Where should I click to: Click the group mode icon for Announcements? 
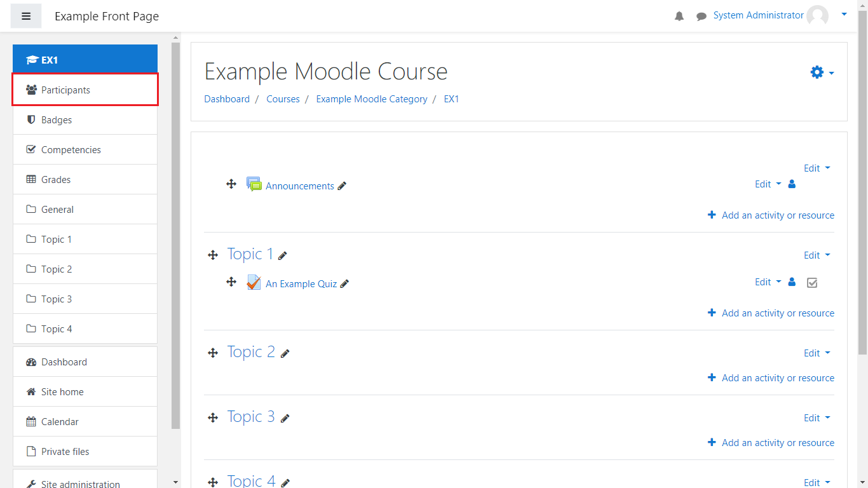point(792,184)
